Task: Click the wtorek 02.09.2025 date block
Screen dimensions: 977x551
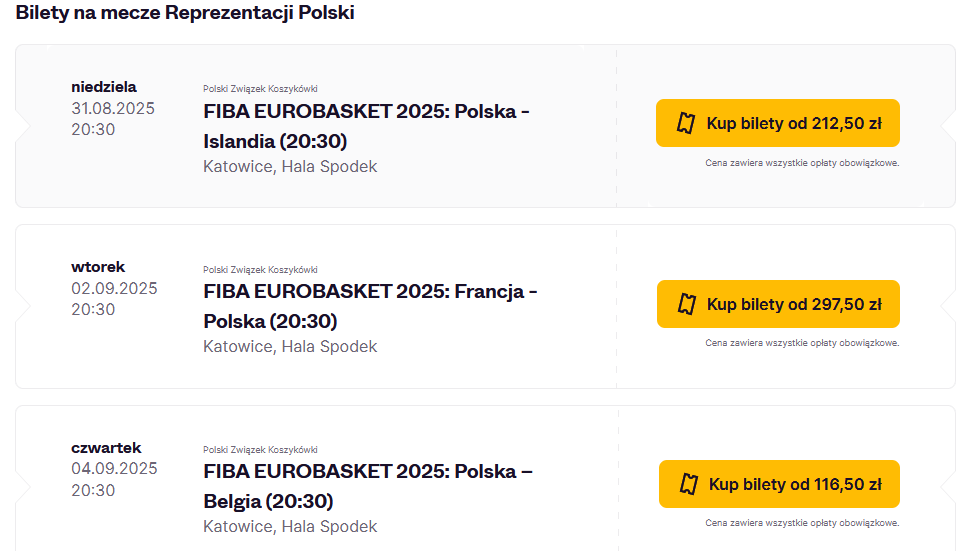Action: [113, 288]
